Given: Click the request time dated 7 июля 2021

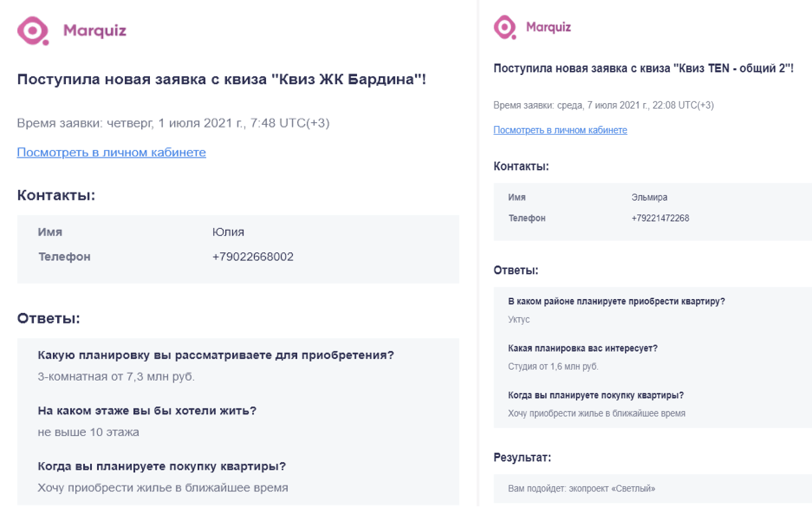Looking at the screenshot, I should pos(603,105).
